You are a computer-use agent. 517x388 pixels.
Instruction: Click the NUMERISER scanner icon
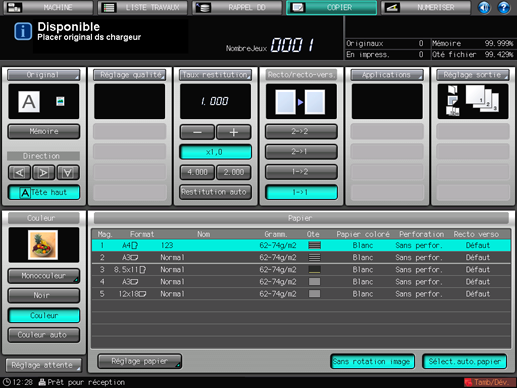(392, 7)
